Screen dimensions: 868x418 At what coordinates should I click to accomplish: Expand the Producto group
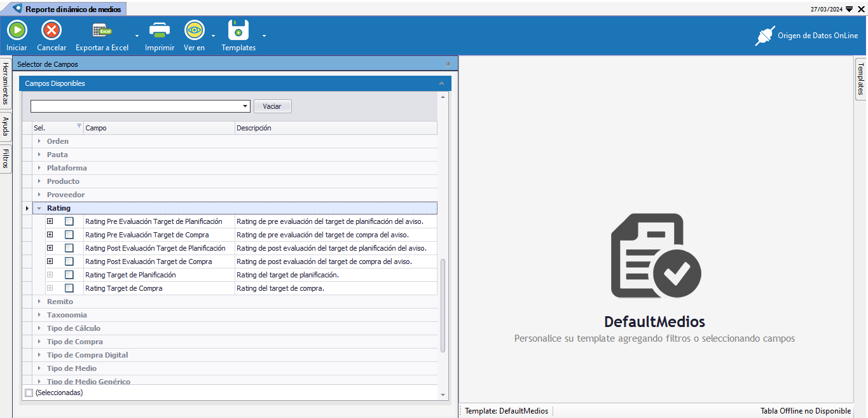click(39, 181)
